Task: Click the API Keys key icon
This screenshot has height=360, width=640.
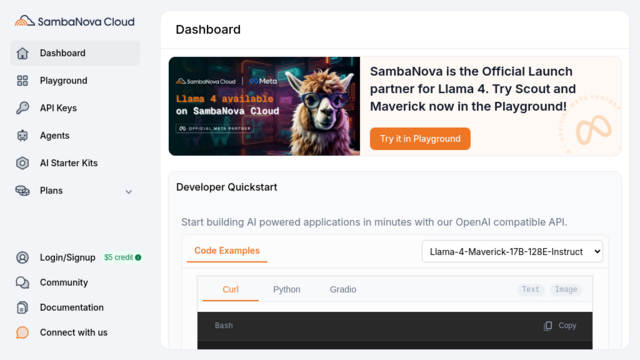Action: 22,108
